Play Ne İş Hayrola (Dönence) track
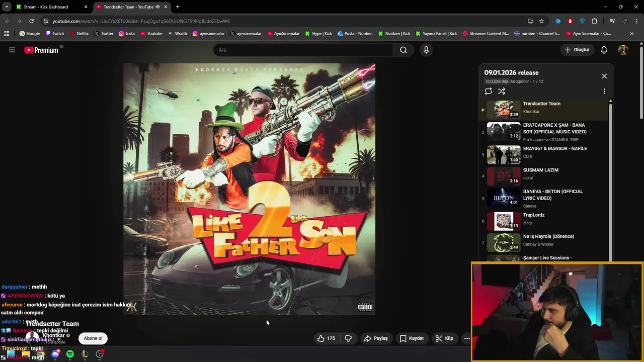The width and height of the screenshot is (644, 362). [543, 242]
